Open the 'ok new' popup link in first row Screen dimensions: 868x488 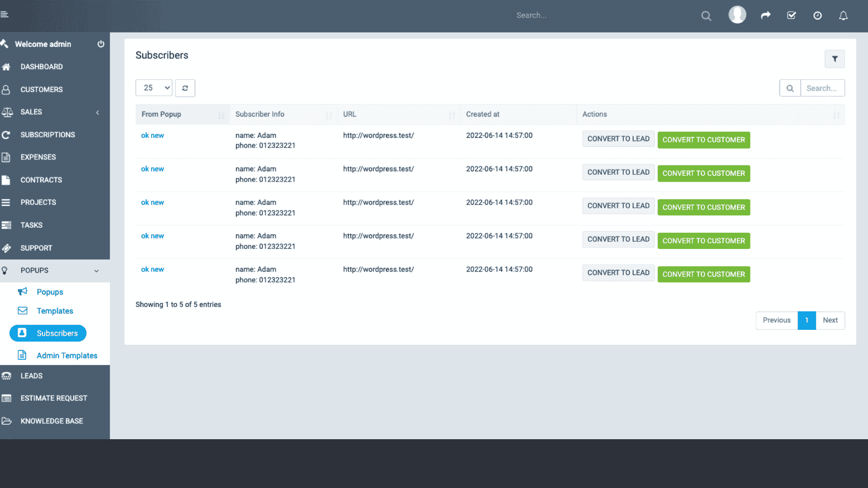click(152, 135)
